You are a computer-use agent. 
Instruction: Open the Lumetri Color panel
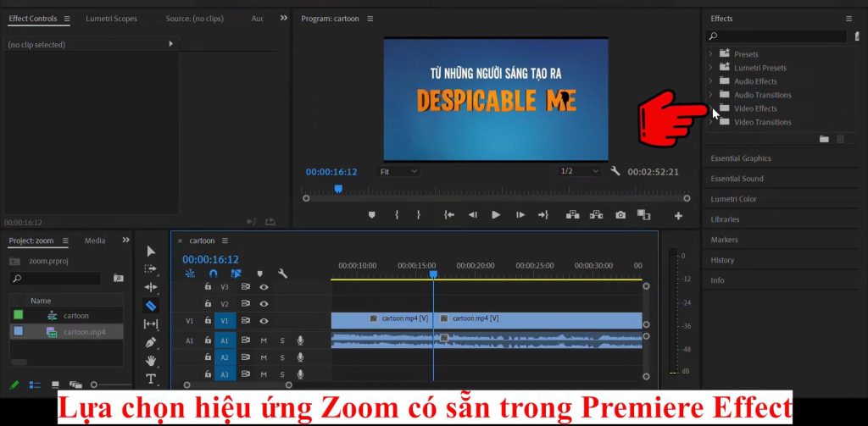733,199
